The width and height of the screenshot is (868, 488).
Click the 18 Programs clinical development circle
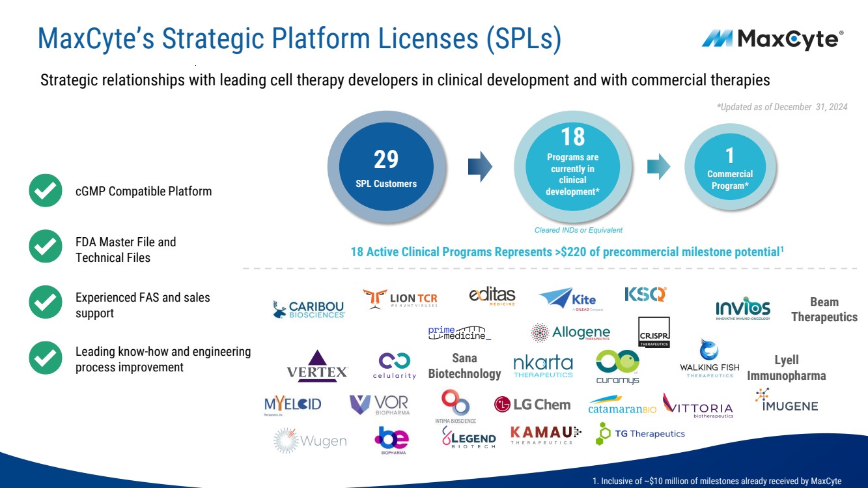[572, 169]
